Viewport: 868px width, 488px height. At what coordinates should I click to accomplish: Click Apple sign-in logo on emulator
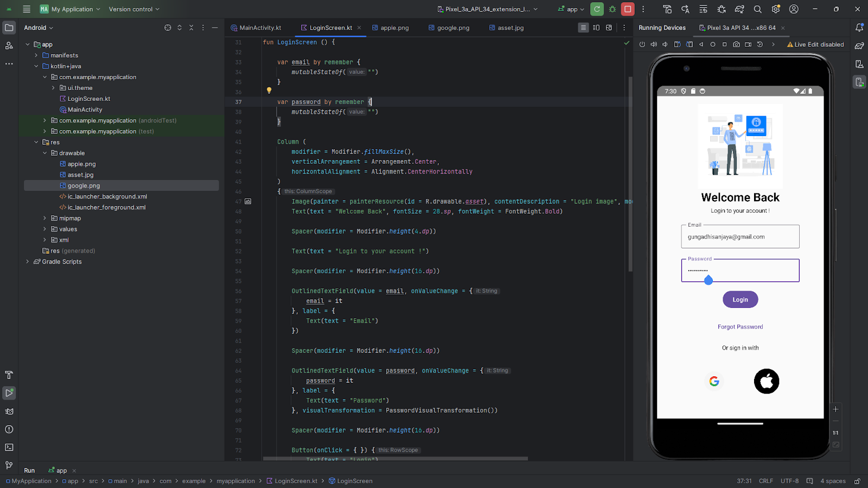[x=767, y=381]
